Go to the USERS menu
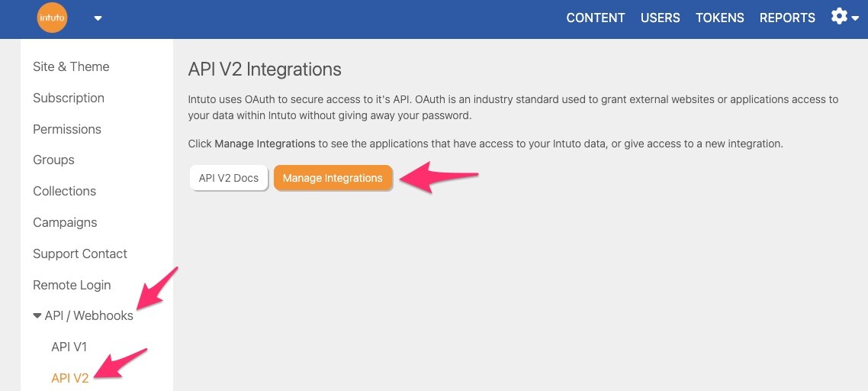868x391 pixels. [660, 18]
